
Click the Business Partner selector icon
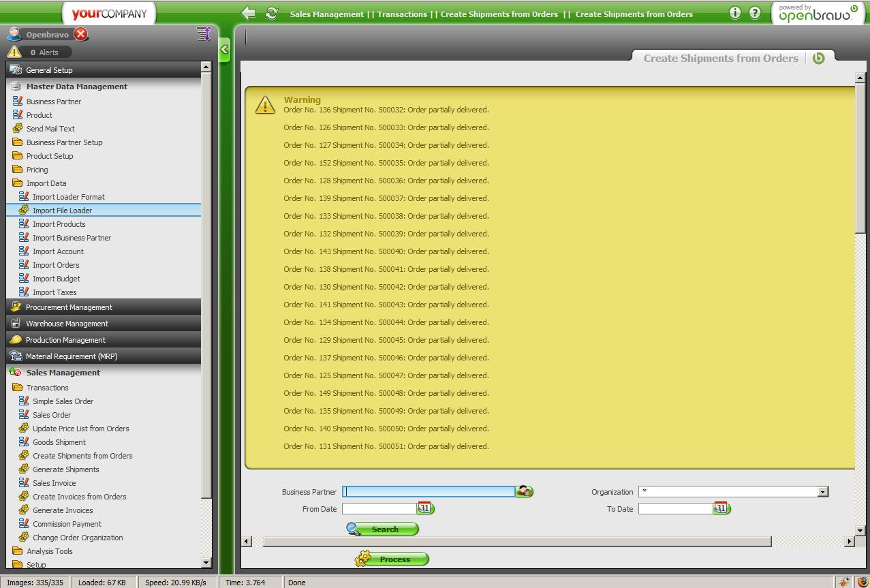click(x=524, y=491)
